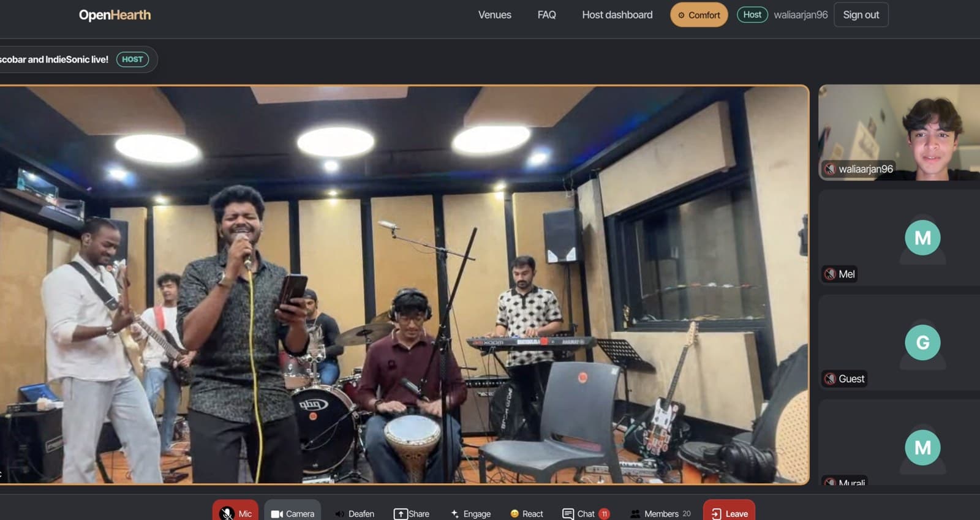
Task: Click the muted mic icon on waliaarjan96 tile
Action: 830,169
